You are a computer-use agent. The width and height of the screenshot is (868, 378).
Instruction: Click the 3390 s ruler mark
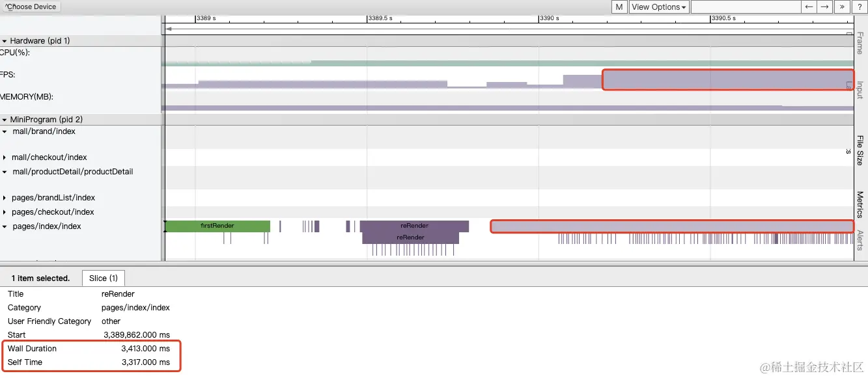coord(550,18)
